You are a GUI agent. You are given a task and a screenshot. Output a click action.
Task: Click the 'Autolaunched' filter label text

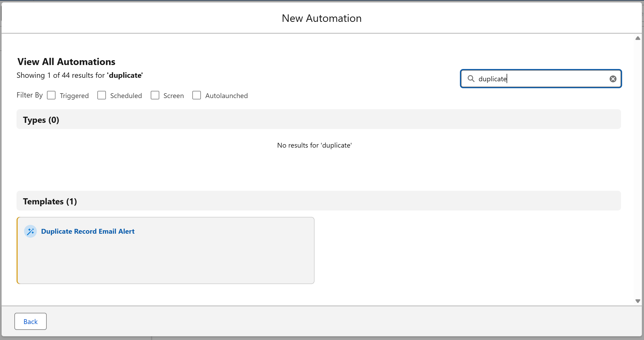(x=226, y=96)
